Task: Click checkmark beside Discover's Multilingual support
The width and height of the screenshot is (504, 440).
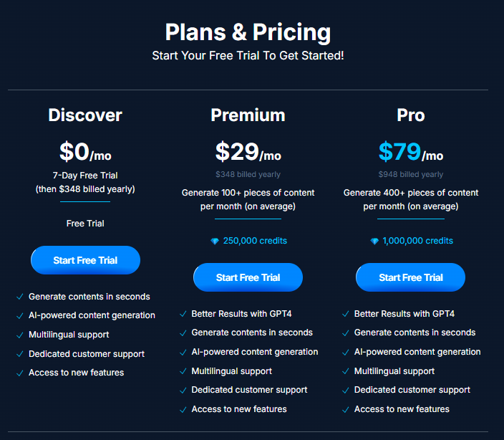Action: pos(19,335)
